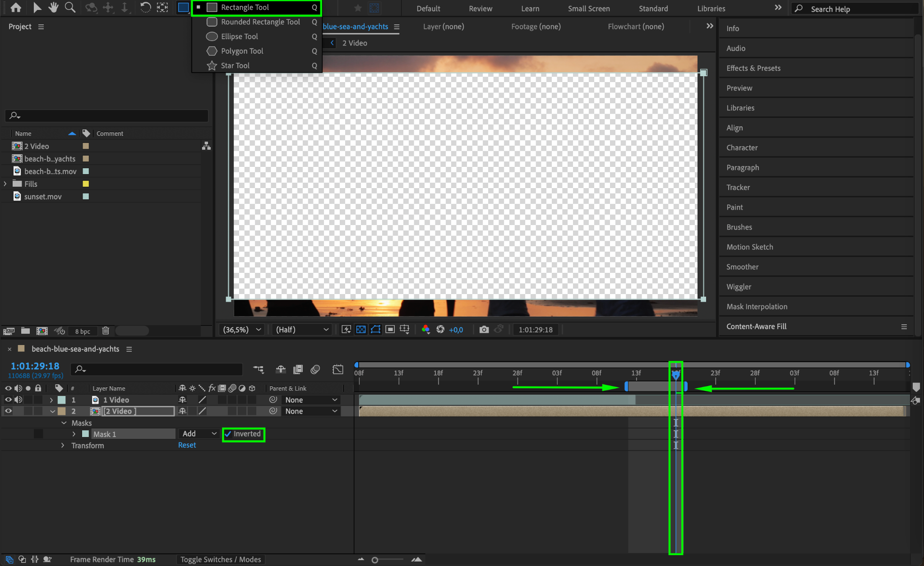Click the Home icon
Screen dimensions: 924x566
click(x=16, y=7)
